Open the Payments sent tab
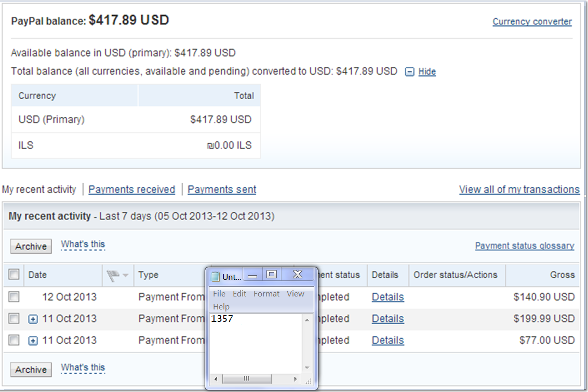This screenshot has width=588, height=392. point(222,190)
